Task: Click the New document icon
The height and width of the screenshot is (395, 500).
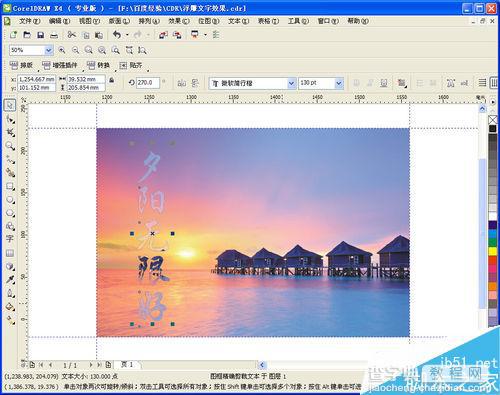Action: point(13,35)
